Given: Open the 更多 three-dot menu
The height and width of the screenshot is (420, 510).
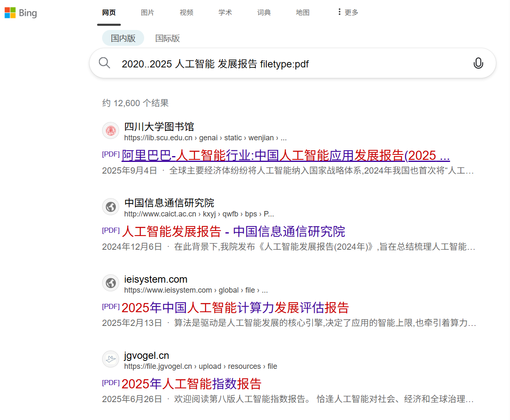Looking at the screenshot, I should (x=348, y=12).
